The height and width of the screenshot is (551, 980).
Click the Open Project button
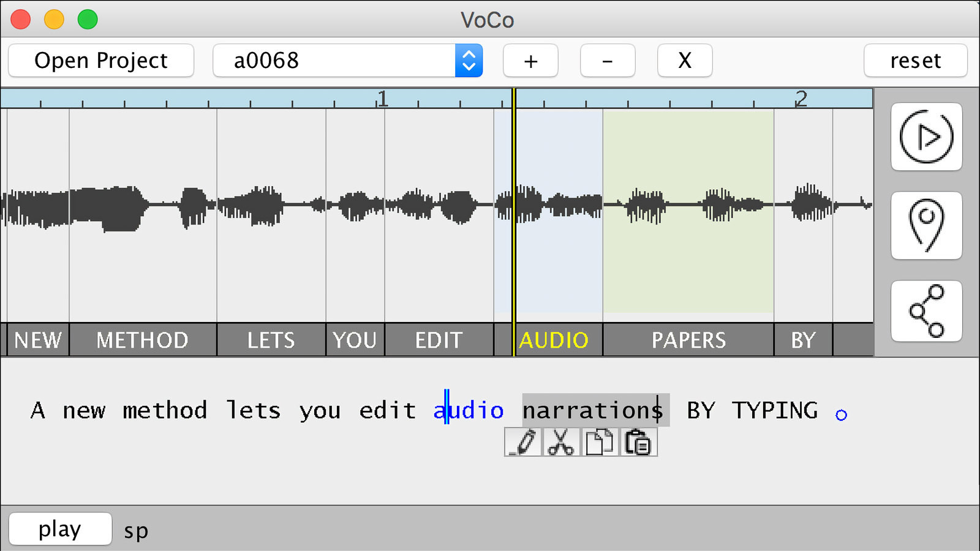(x=101, y=61)
